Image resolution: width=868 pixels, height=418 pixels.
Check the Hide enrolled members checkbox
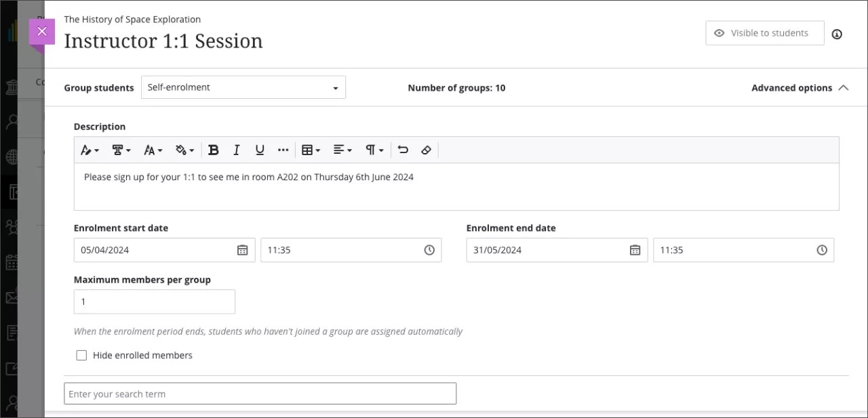[x=81, y=355]
